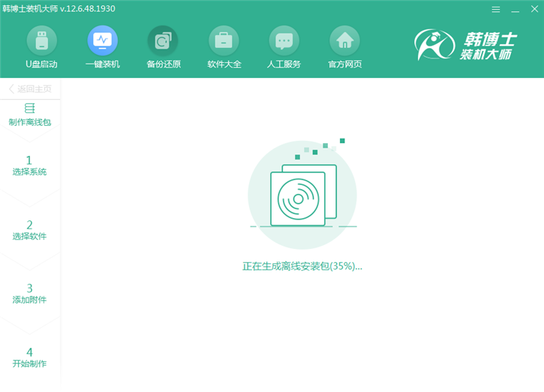Click the disc package illustration
Image resolution: width=544 pixels, height=392 pixels.
point(302,194)
